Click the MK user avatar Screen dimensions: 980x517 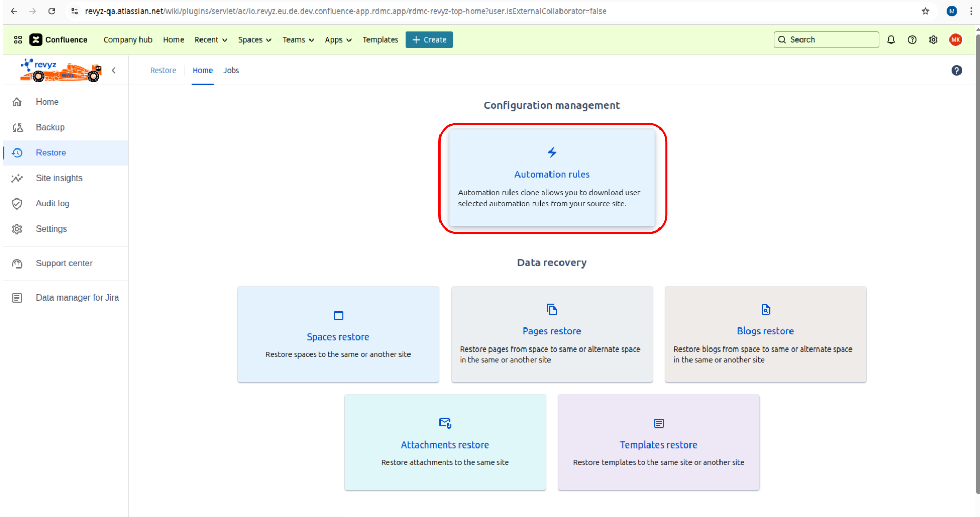(x=955, y=39)
